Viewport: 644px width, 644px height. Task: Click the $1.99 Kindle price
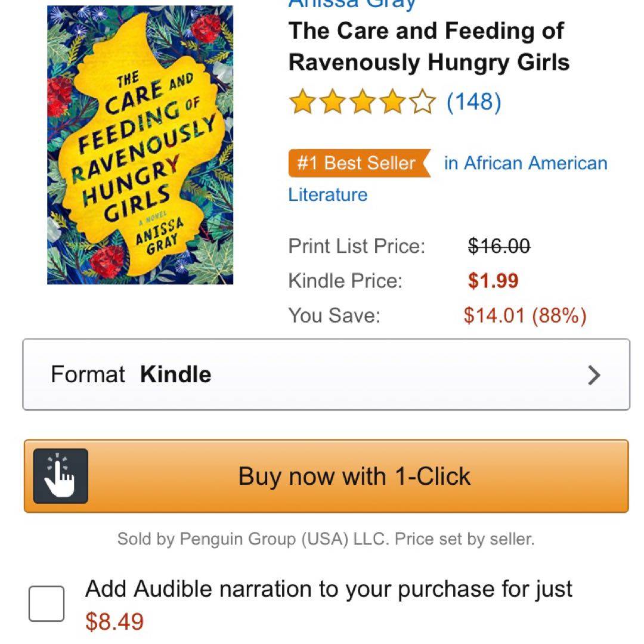point(493,280)
